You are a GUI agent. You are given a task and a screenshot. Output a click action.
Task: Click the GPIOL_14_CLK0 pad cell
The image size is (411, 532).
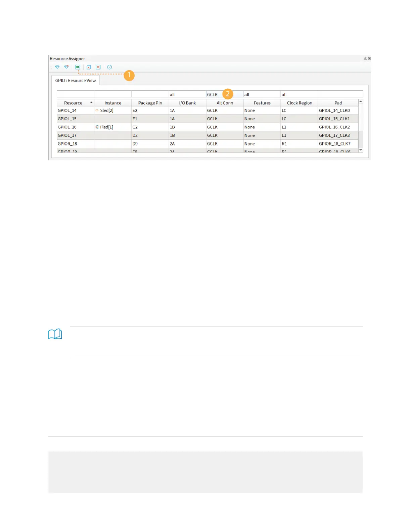pos(338,110)
